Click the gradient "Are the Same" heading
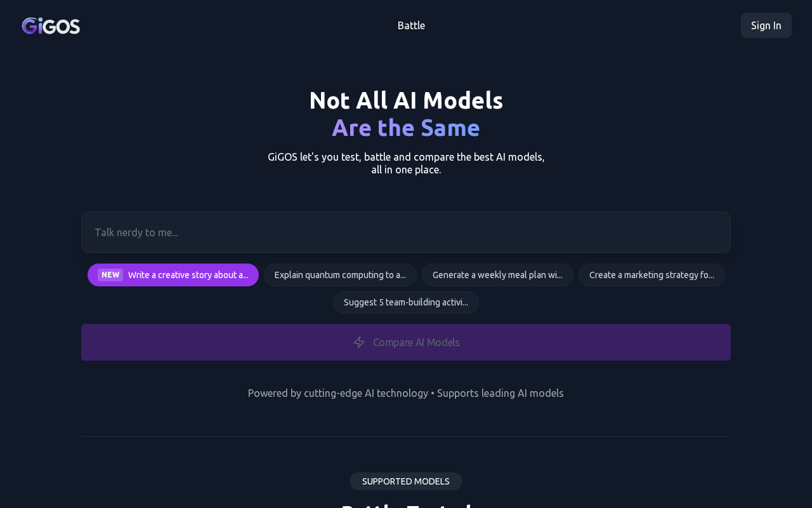The image size is (812, 508). click(x=406, y=128)
